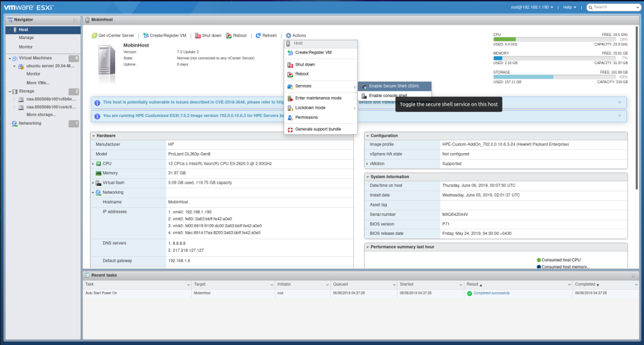Open Lockdown mode submenu

[321, 108]
